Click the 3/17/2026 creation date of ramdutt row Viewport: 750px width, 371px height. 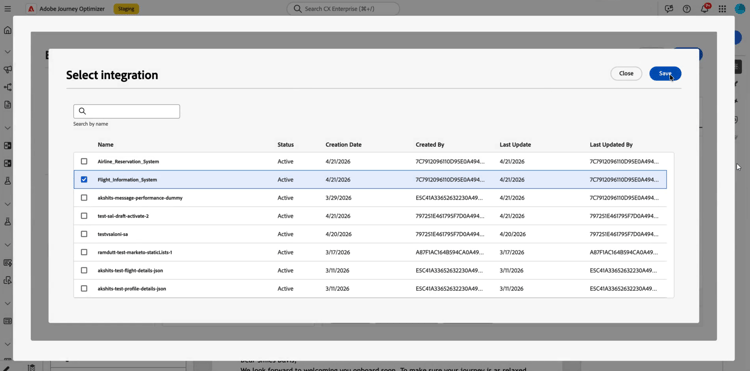338,252
